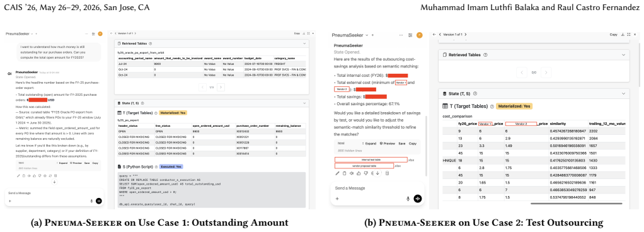
Task: Click the top Copy button in the Outstanding Amount artifact panel
Action: click(297, 33)
